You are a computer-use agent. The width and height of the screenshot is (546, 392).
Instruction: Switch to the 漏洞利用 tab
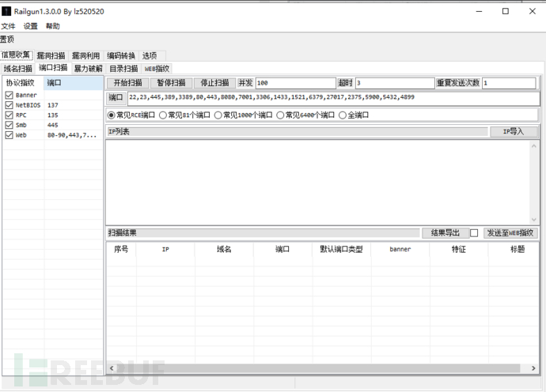(86, 55)
